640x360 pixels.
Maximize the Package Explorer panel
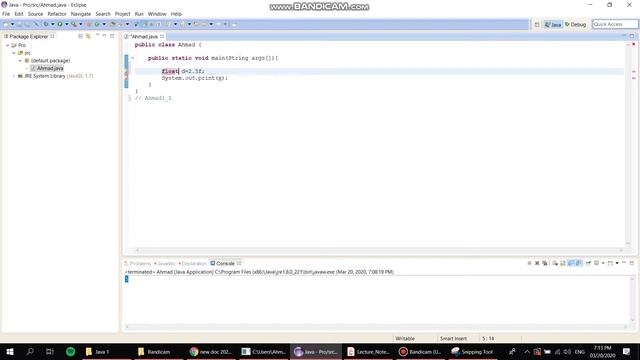click(x=112, y=36)
